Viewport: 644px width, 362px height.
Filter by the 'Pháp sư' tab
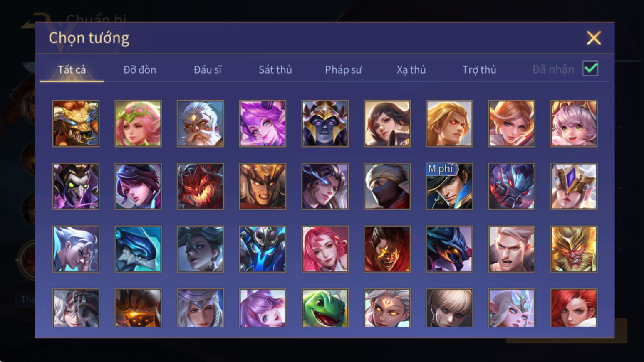pyautogui.click(x=343, y=69)
